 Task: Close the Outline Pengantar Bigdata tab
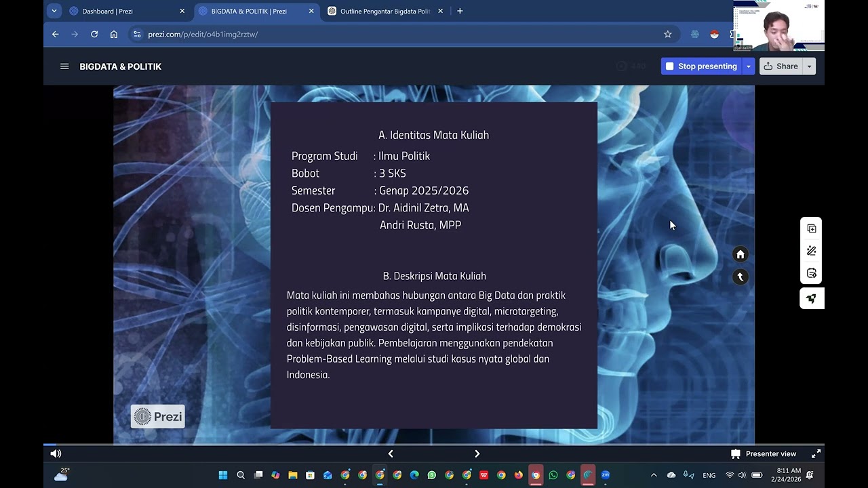440,11
